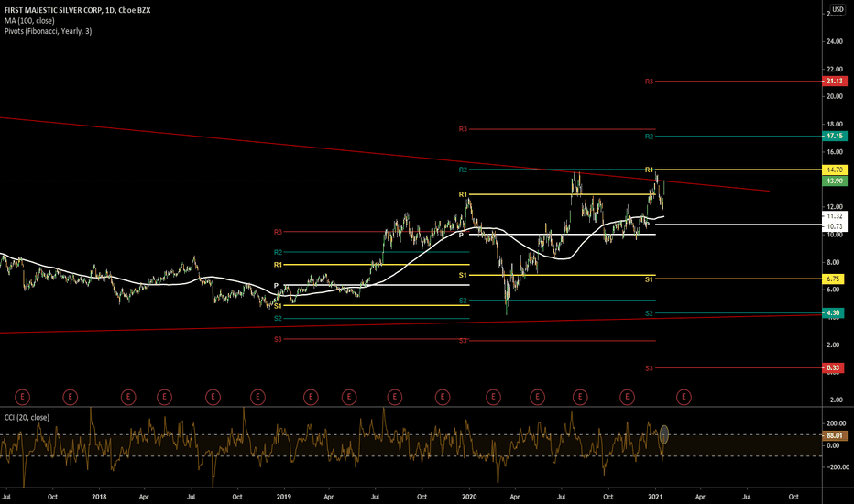Click the teal 17.15 R2 price label

coord(835,137)
